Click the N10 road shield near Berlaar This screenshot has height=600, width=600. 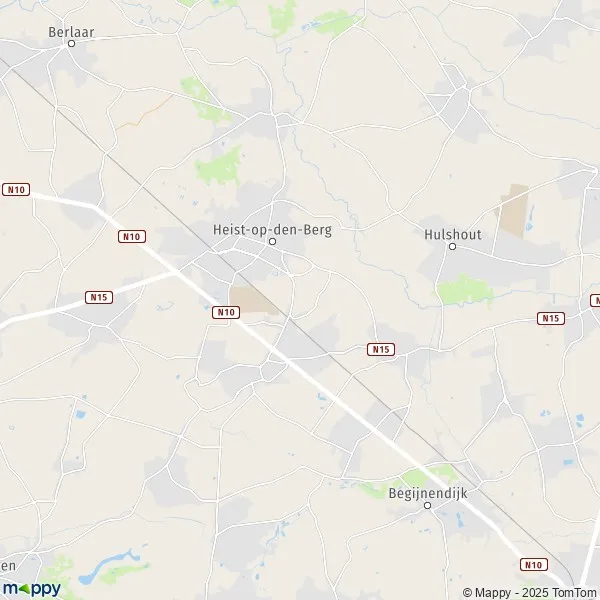tap(16, 189)
